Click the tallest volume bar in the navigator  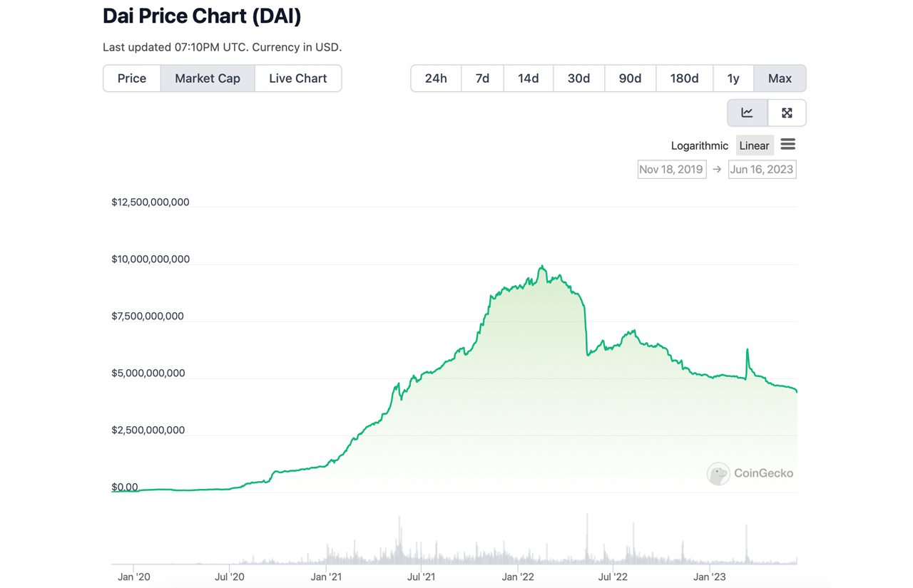(587, 539)
